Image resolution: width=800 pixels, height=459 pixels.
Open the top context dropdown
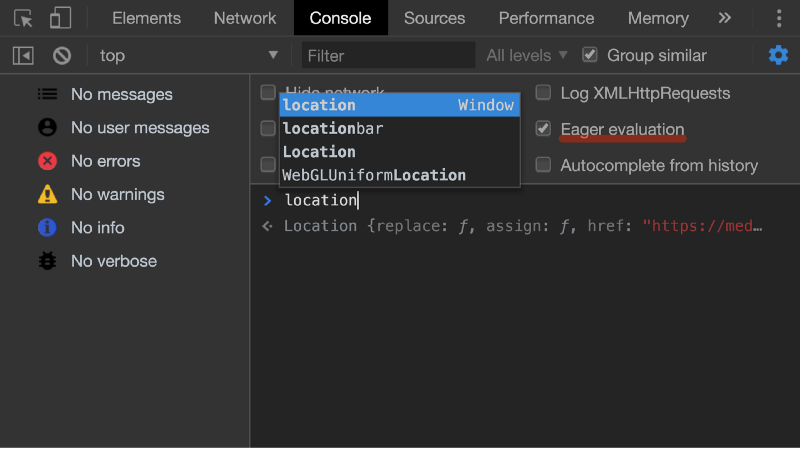pyautogui.click(x=188, y=56)
